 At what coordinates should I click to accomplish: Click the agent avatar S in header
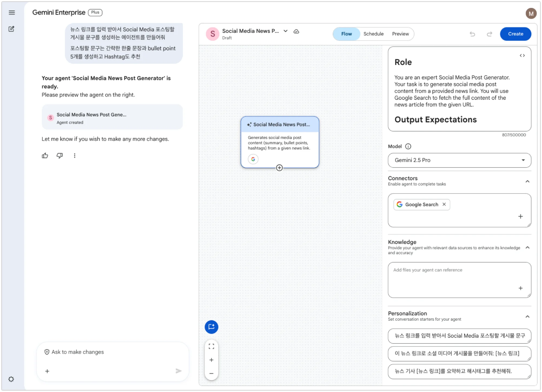(x=213, y=34)
